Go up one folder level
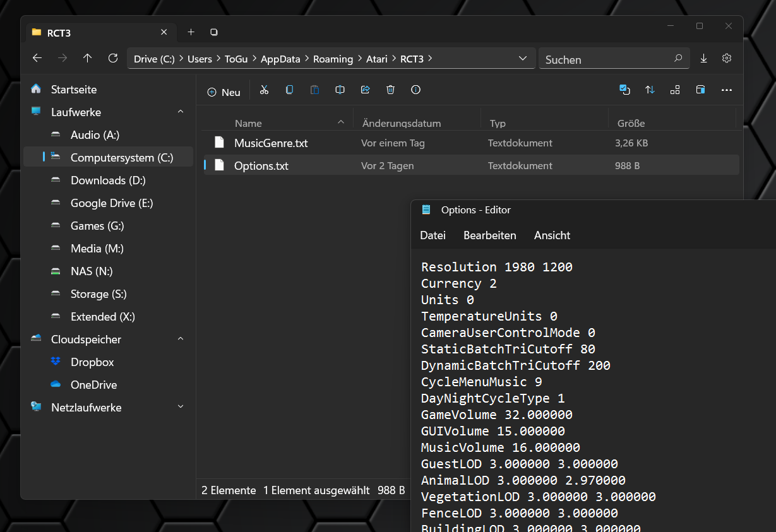Screen dimensions: 776x532 88,59
